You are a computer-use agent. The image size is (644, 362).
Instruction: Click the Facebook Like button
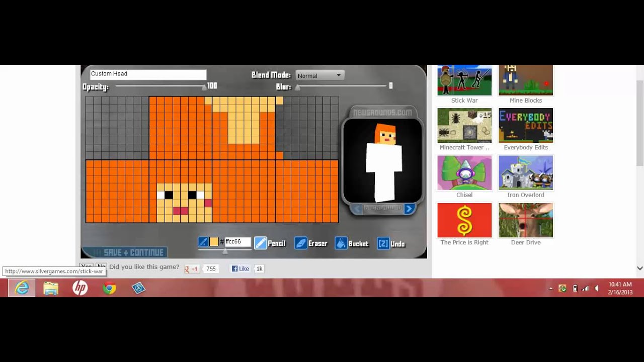[x=240, y=269]
